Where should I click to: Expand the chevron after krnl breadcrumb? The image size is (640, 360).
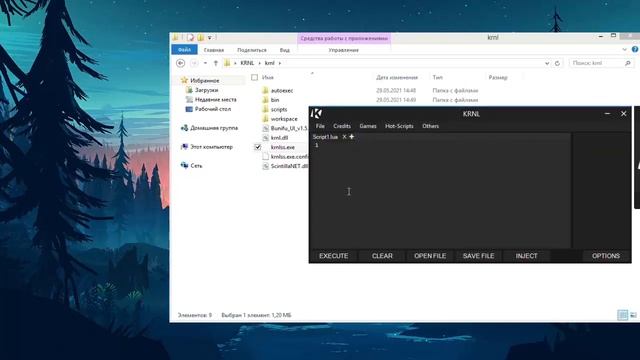280,63
